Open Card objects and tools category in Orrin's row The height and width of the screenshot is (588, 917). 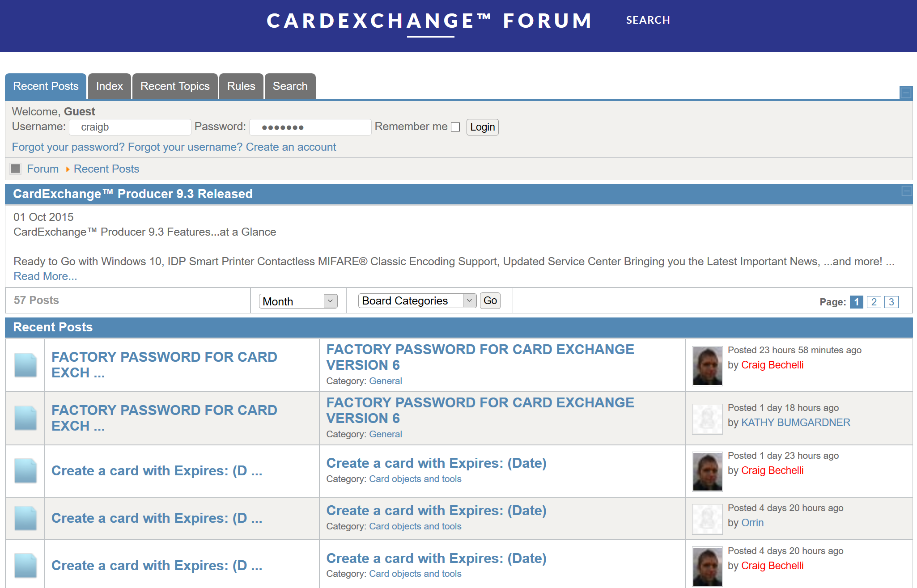415,526
